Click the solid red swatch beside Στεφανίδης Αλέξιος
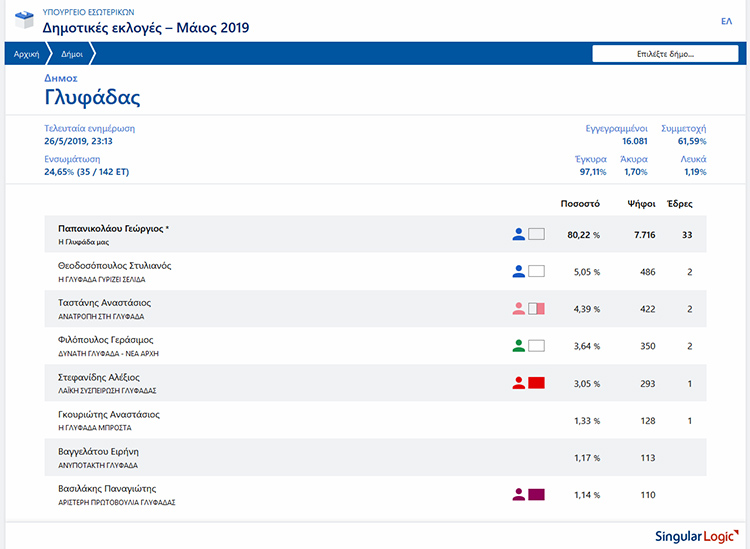 (x=536, y=383)
